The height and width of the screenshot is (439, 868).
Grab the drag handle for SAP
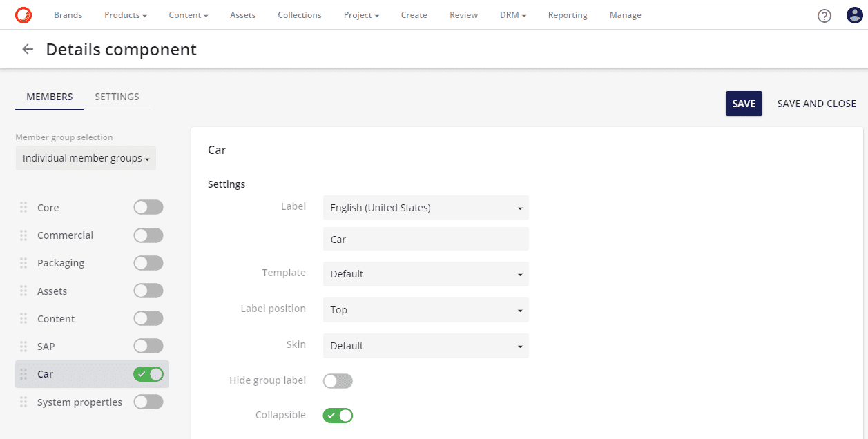point(23,346)
